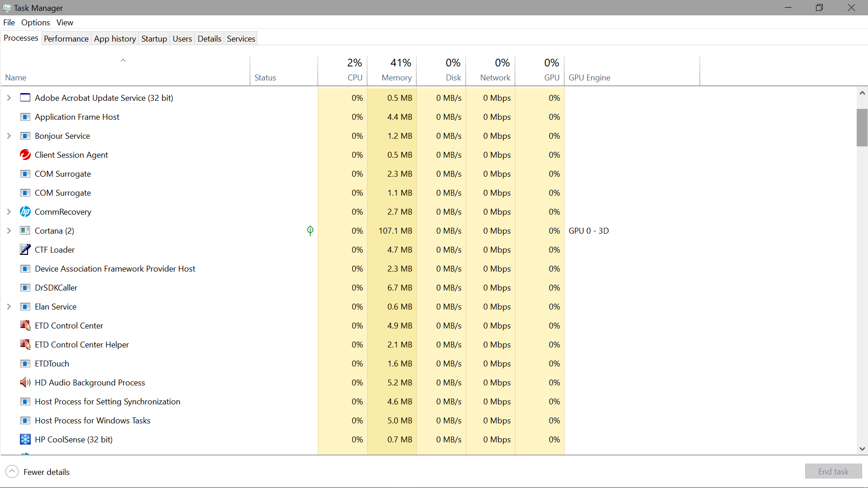Select Host Process for Windows Tasks name
868x488 pixels.
pyautogui.click(x=93, y=420)
